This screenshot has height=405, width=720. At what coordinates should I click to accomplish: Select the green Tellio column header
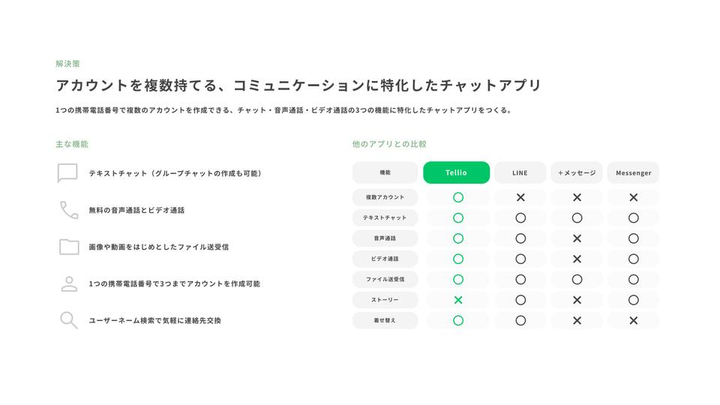[x=456, y=173]
